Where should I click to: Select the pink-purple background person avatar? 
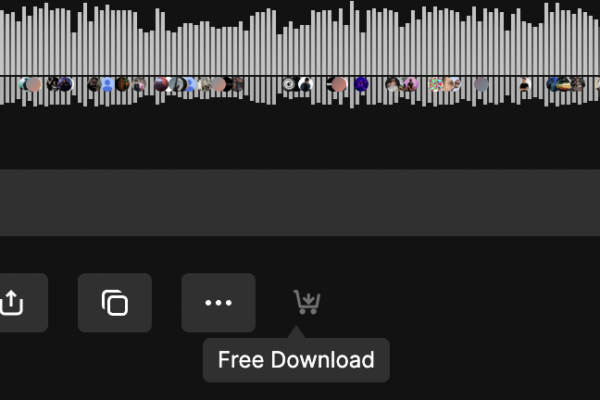pos(411,84)
